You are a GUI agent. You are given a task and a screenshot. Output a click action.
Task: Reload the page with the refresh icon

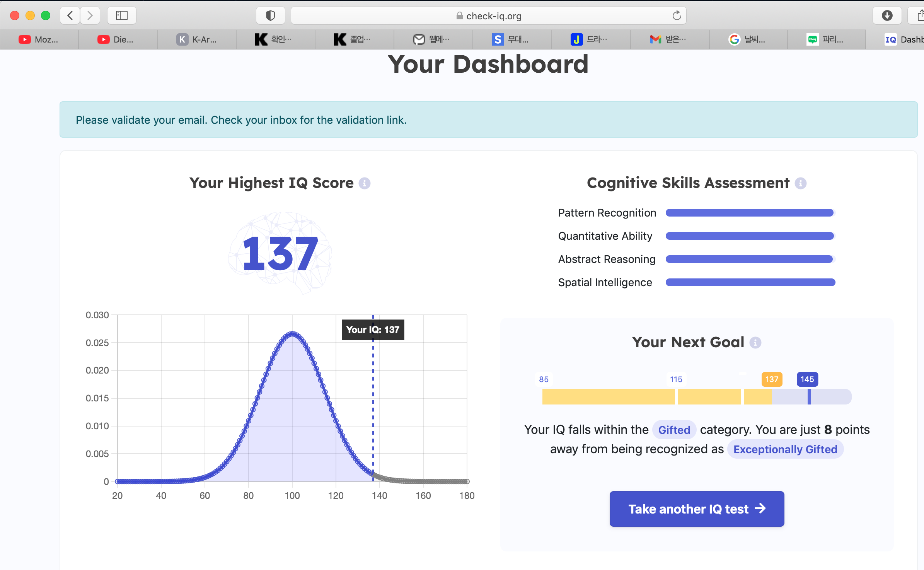677,15
